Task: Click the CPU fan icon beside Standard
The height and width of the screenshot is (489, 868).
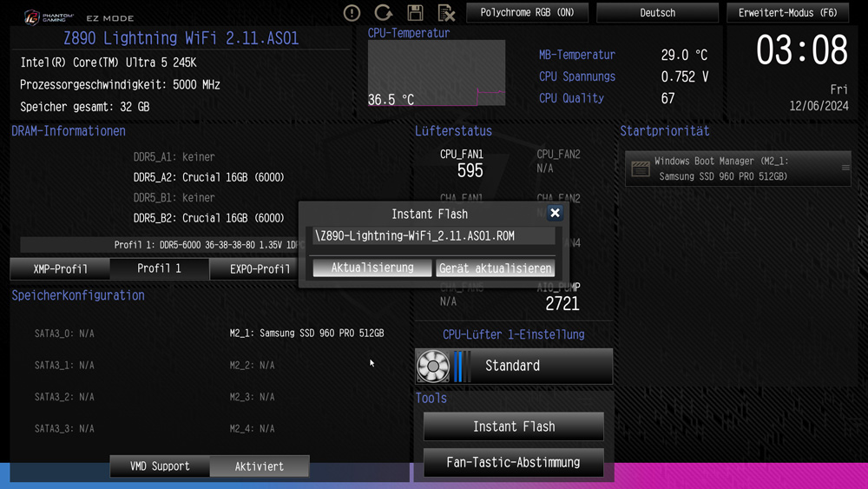Action: (x=433, y=366)
